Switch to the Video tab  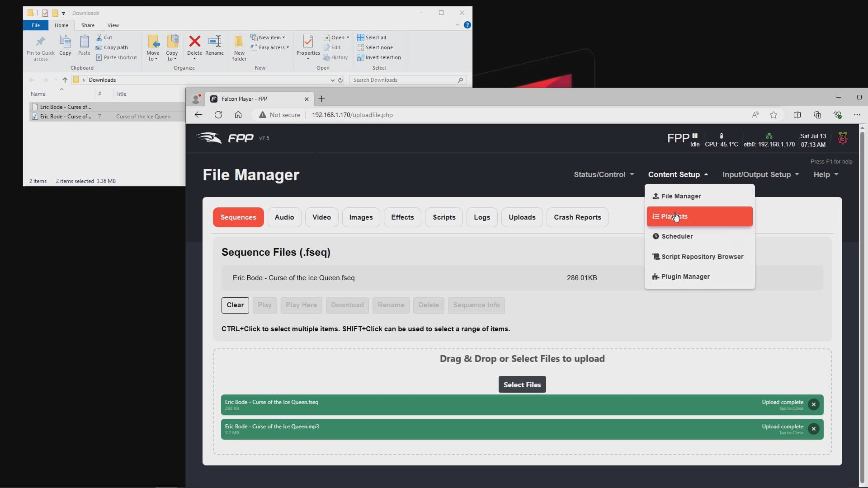point(321,217)
